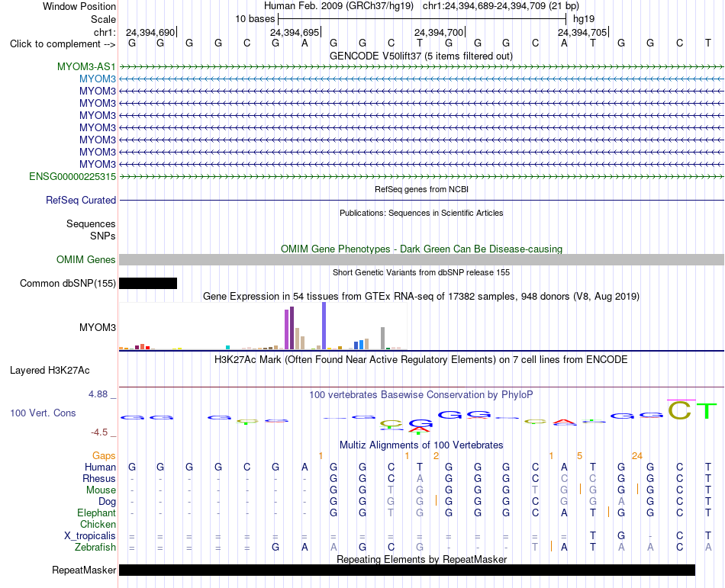Click the Multiz Alignments of 100 Vertebrates title
Viewport: 725px width, 588px height.
[421, 445]
